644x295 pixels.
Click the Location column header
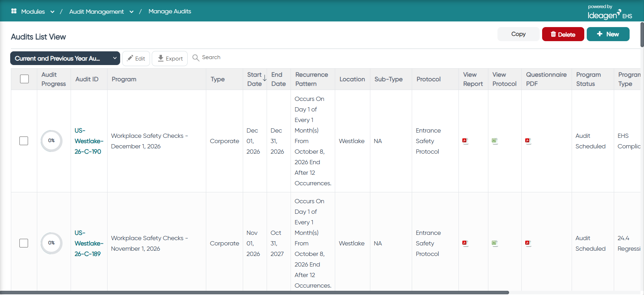[352, 79]
